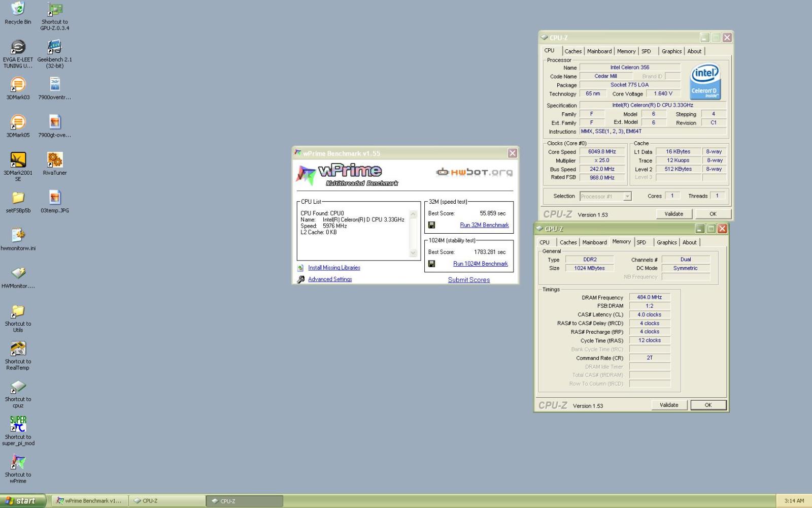Switch to second CPU-Z taskbar button
Image resolution: width=812 pixels, height=508 pixels.
pyautogui.click(x=244, y=501)
